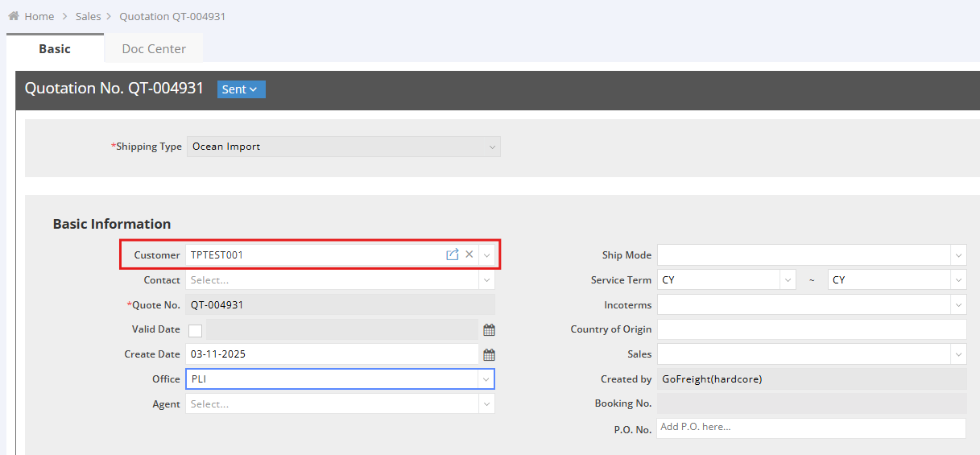Open the Sent status dropdown
The height and width of the screenshot is (455, 980).
241,89
